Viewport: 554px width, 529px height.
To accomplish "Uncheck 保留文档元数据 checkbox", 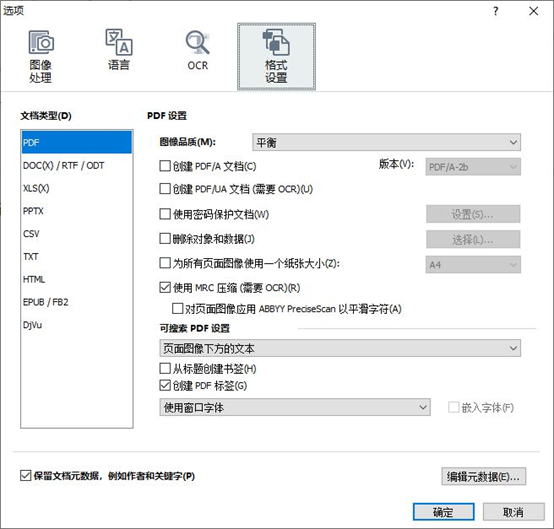I will [x=25, y=476].
